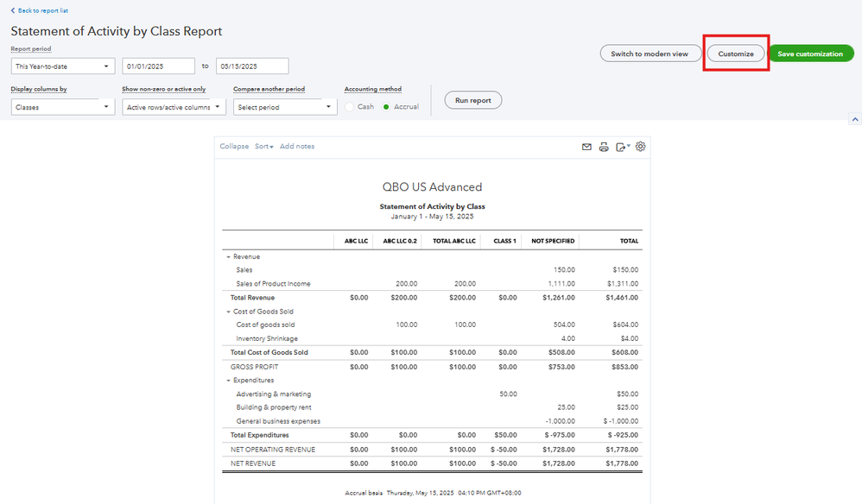Collapse the Expenditures section
This screenshot has width=862, height=504.
click(229, 380)
